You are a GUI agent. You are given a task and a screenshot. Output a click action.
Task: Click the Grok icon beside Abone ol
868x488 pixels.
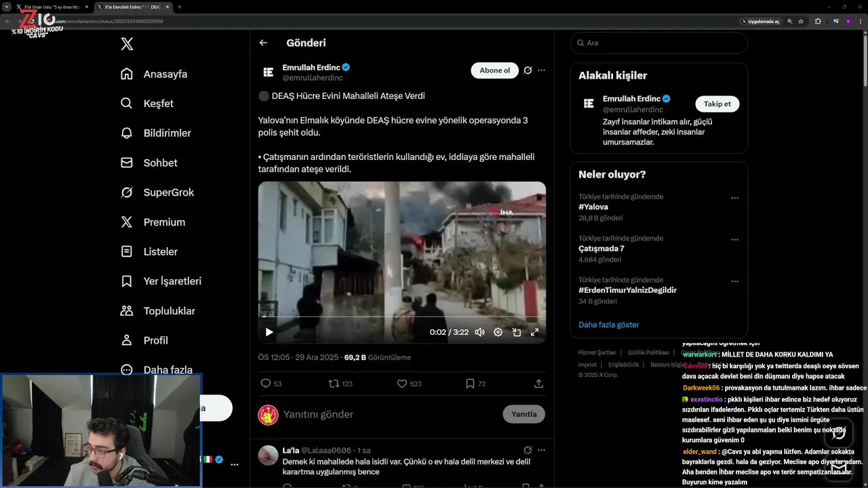[x=528, y=70]
